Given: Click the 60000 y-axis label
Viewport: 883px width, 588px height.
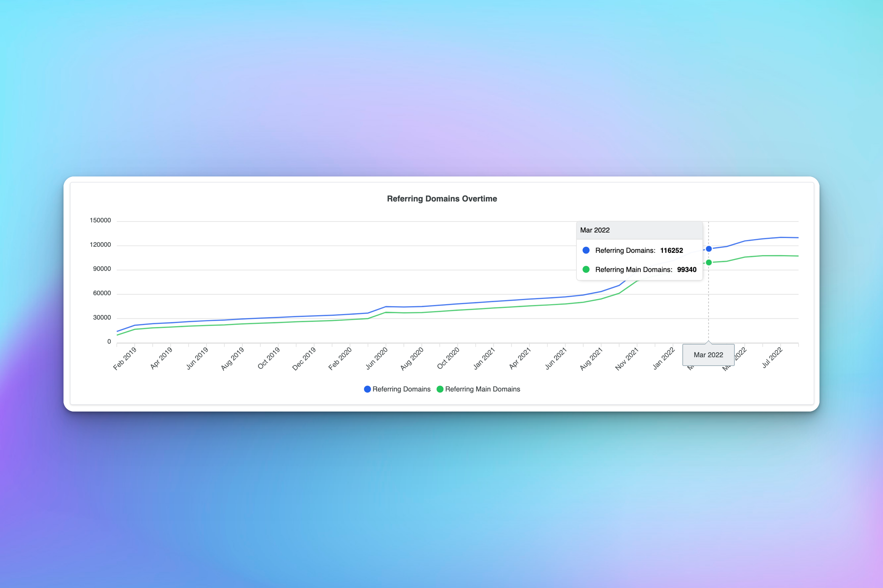Looking at the screenshot, I should pos(102,293).
